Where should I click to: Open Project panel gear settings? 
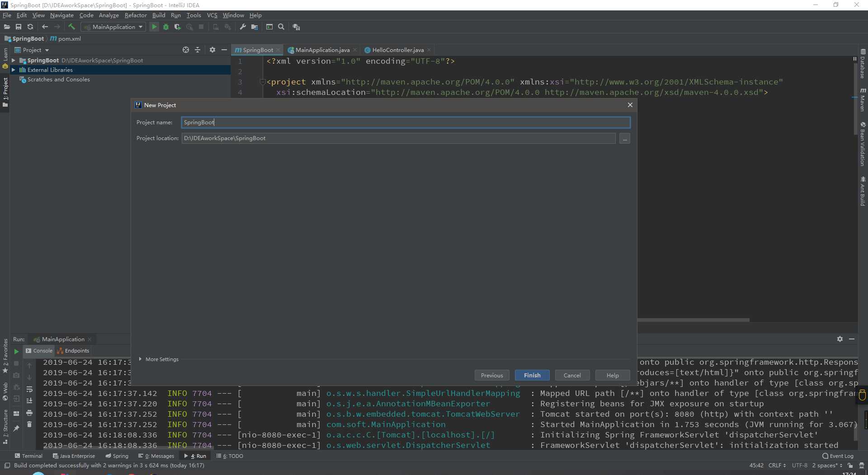[212, 50]
